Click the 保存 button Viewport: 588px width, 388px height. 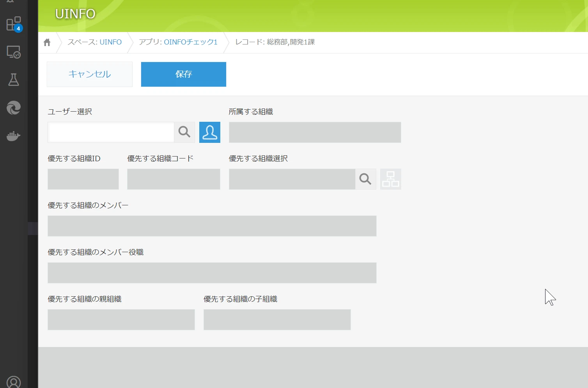[x=184, y=74]
